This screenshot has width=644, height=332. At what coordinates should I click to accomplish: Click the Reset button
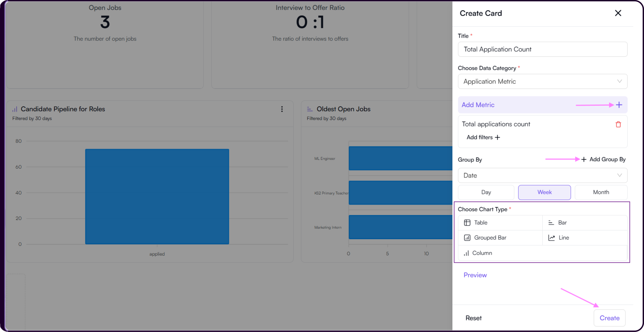pos(473,318)
